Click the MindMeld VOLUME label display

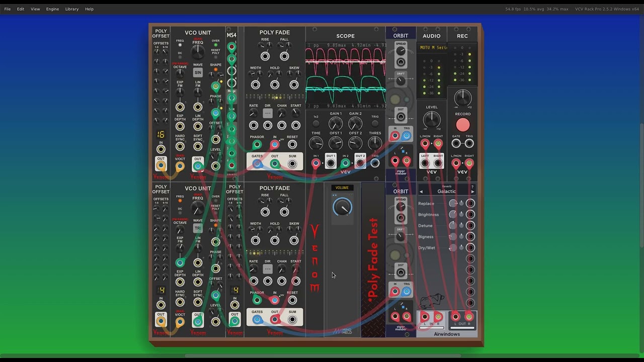(x=342, y=188)
